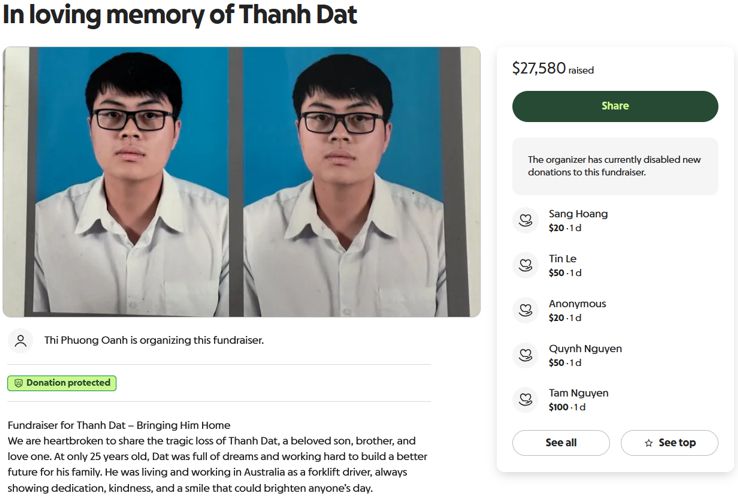Image resolution: width=738 pixels, height=501 pixels.
Task: Click the green Share button
Action: pyautogui.click(x=615, y=106)
